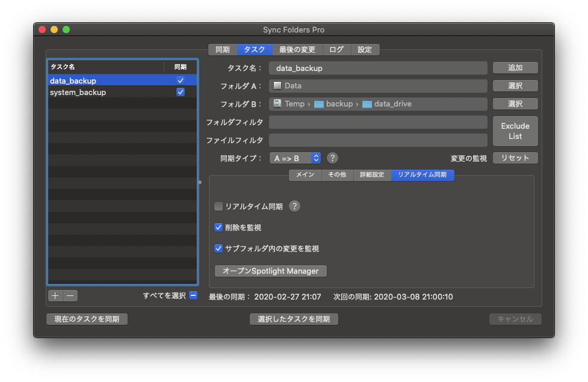Screen dimensions: 588x382
Task: Click 選択 button for フォルダ B
Action: (515, 104)
